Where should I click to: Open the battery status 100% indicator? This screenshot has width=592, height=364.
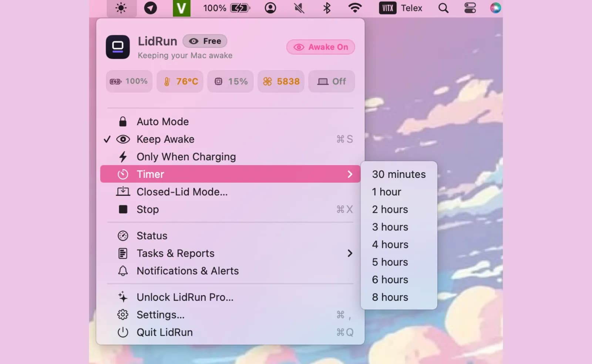point(226,8)
